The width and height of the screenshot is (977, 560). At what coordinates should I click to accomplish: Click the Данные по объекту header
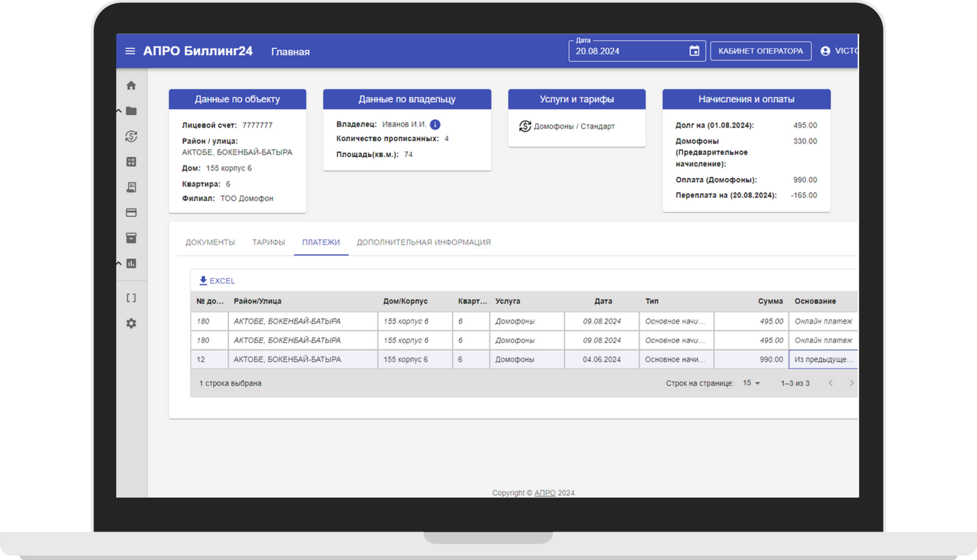237,99
